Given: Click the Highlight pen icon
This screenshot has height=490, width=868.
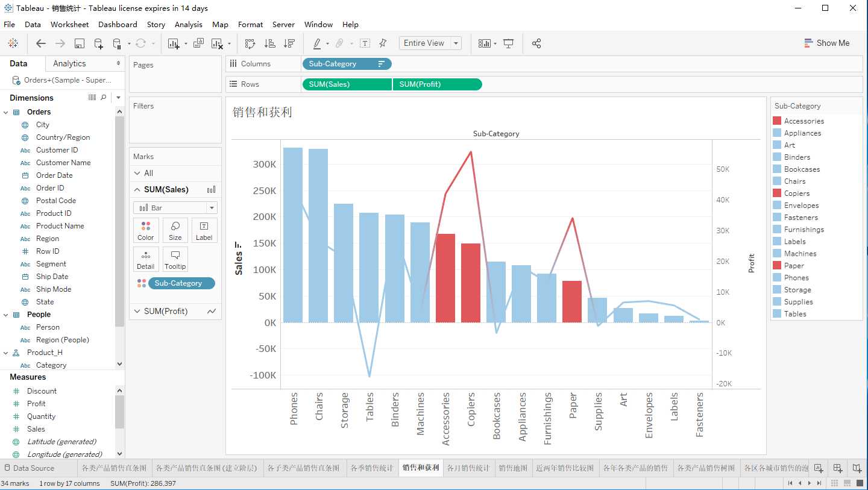Looking at the screenshot, I should coord(317,43).
